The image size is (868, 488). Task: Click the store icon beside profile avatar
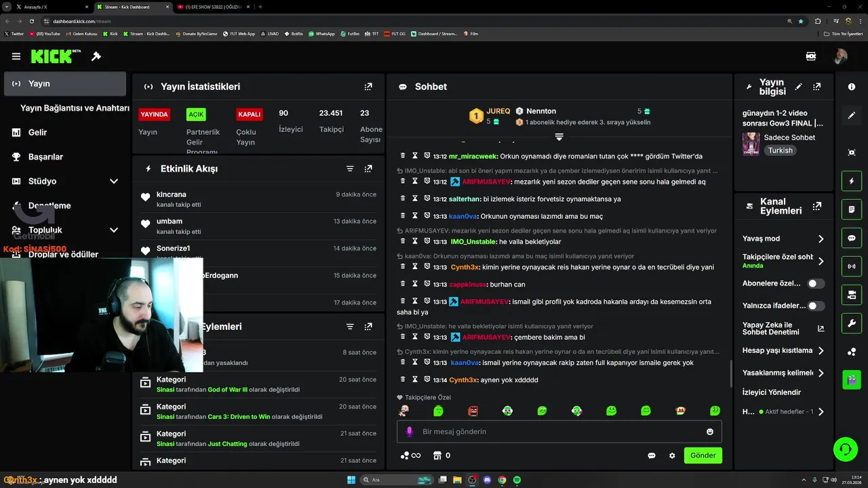[810, 56]
